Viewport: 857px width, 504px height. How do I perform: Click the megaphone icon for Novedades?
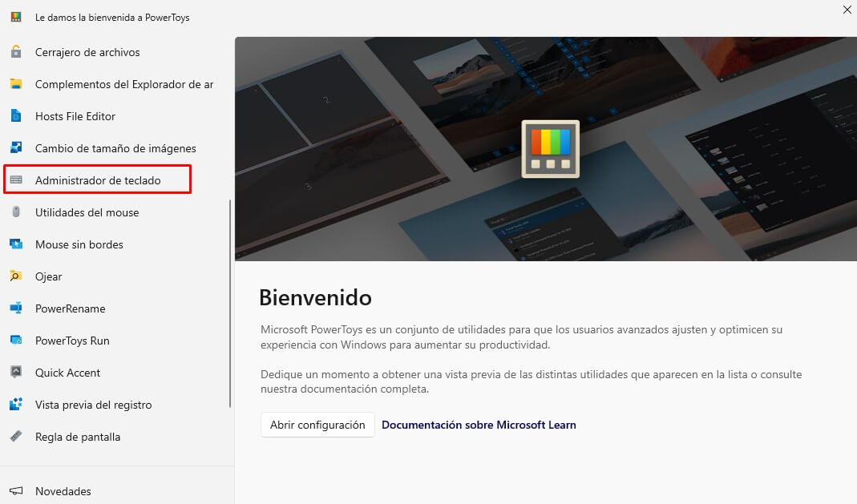(16, 490)
